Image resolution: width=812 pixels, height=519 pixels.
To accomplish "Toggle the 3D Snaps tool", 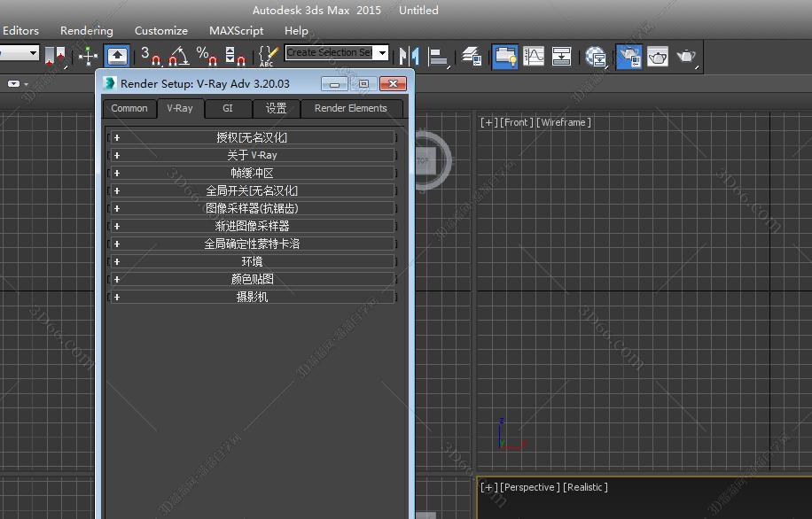I will click(150, 56).
